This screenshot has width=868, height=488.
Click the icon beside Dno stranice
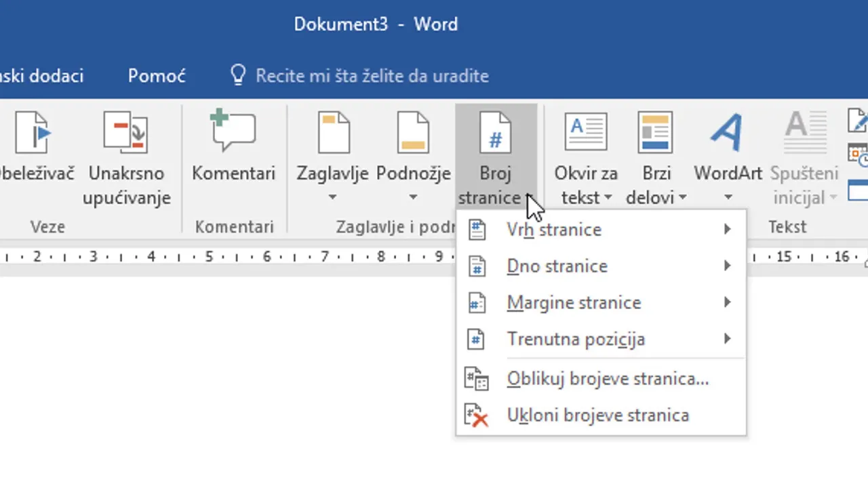[x=477, y=266]
